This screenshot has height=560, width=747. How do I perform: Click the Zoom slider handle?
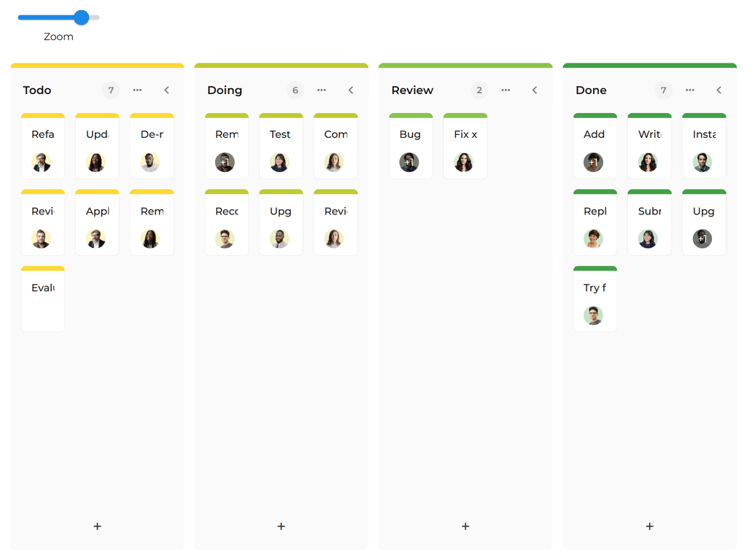click(82, 17)
